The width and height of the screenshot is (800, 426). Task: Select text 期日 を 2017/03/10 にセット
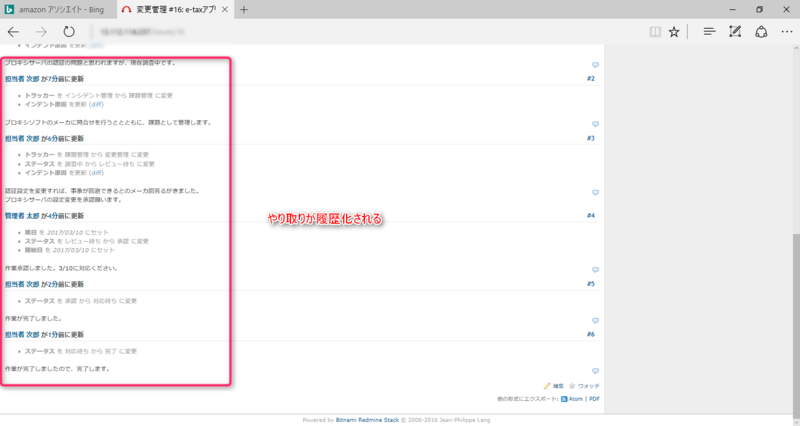coord(67,232)
